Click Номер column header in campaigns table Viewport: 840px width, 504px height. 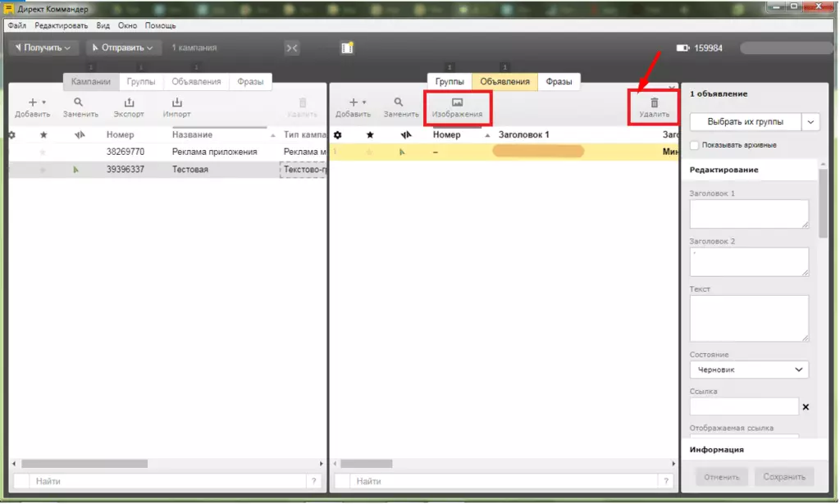tap(120, 135)
